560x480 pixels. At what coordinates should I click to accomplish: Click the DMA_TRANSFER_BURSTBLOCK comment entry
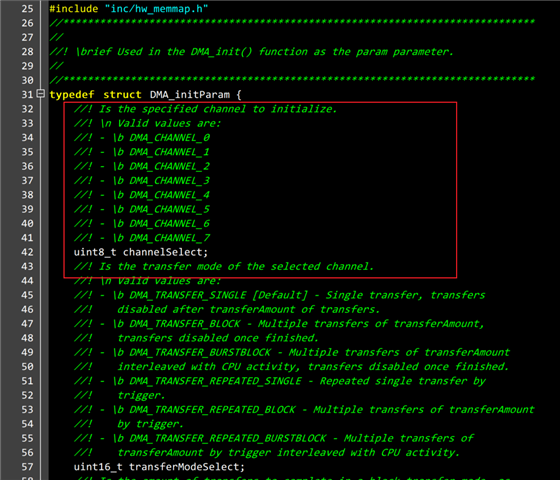click(x=200, y=352)
